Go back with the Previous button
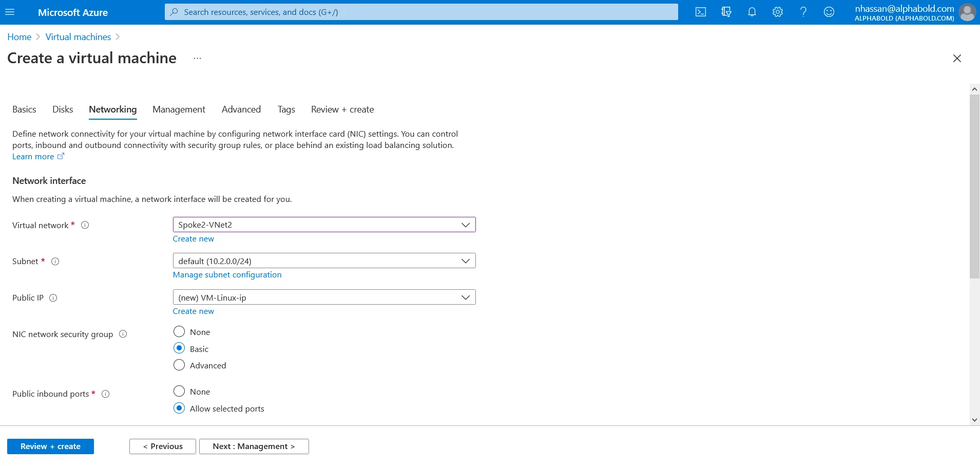The width and height of the screenshot is (980, 466). 163,446
